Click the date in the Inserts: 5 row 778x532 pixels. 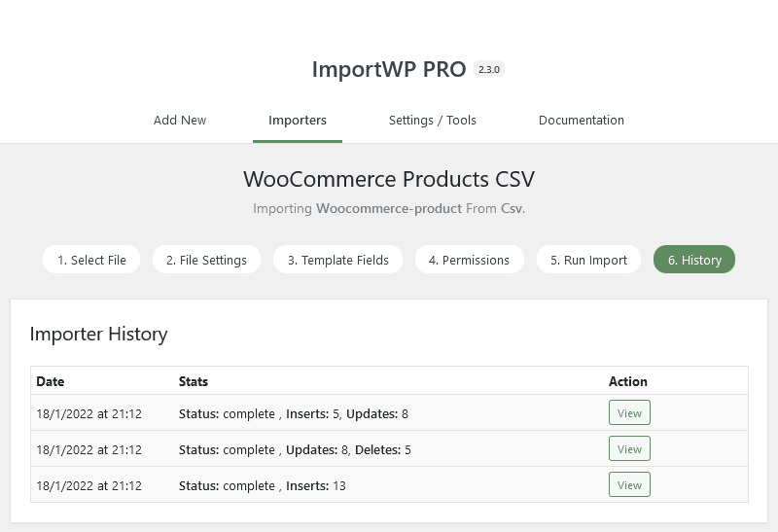(88, 414)
